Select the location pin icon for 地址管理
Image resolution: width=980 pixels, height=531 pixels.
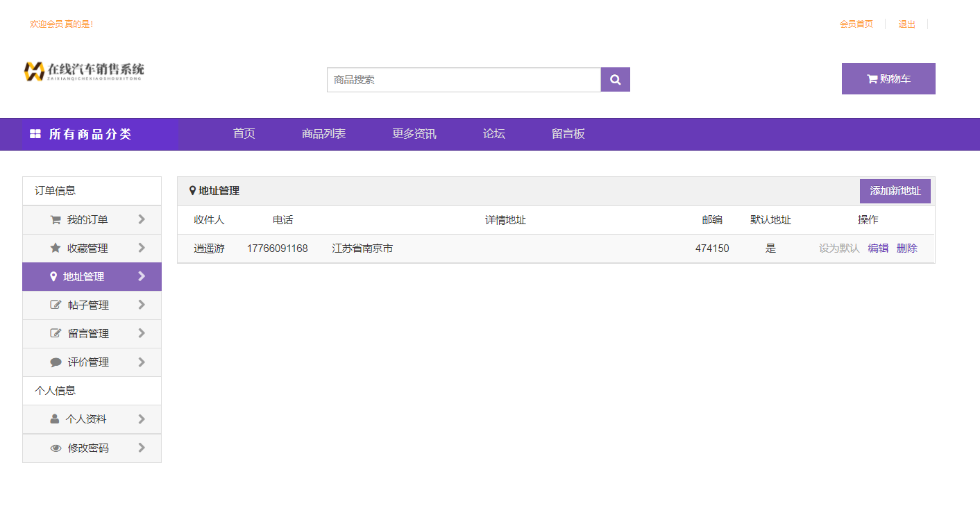[x=55, y=276]
